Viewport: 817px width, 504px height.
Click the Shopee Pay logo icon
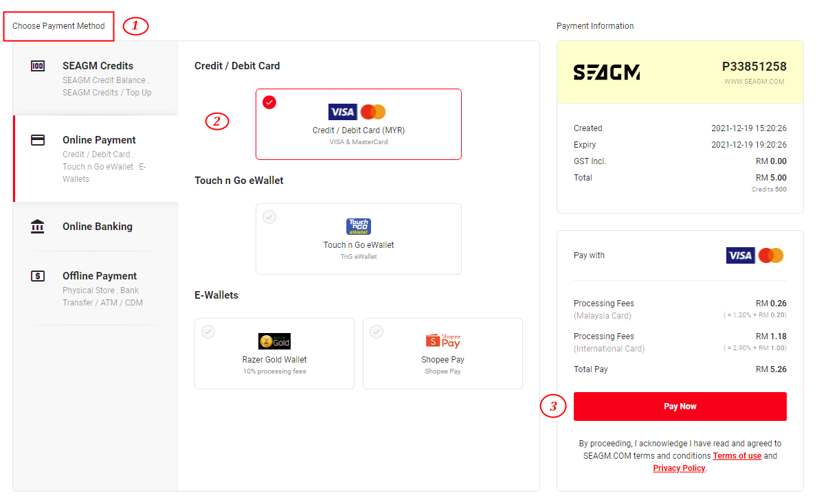coord(443,341)
